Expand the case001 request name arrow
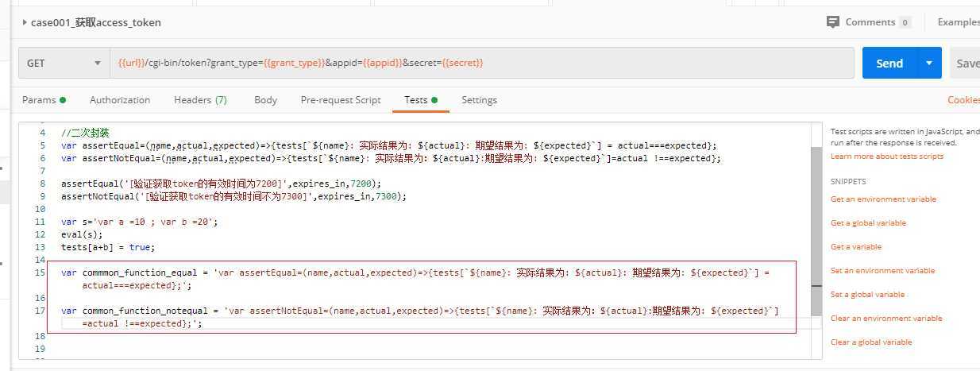This screenshot has height=371, width=980. 25,22
